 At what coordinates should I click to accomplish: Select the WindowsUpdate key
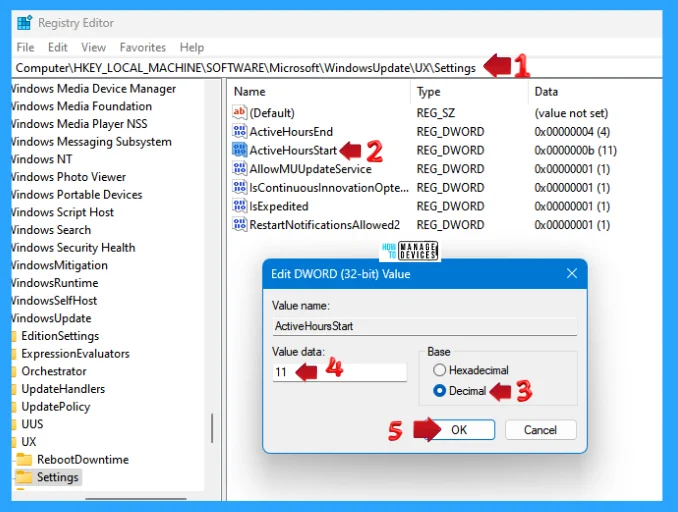51,318
